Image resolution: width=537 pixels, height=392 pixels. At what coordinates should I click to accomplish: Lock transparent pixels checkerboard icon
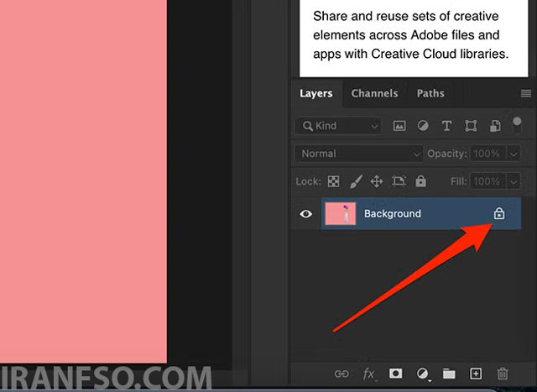click(333, 181)
